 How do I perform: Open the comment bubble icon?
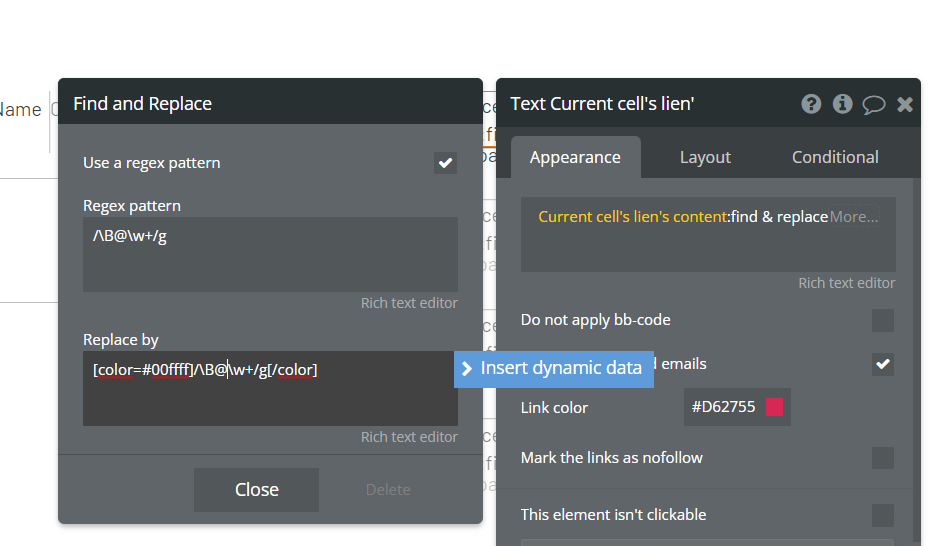(x=873, y=104)
